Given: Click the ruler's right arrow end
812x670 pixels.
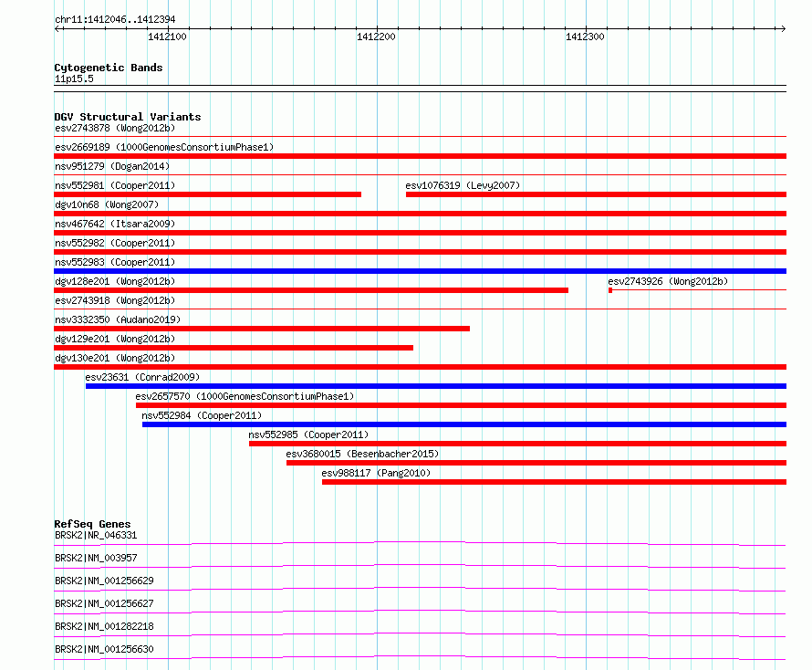Looking at the screenshot, I should click(783, 28).
